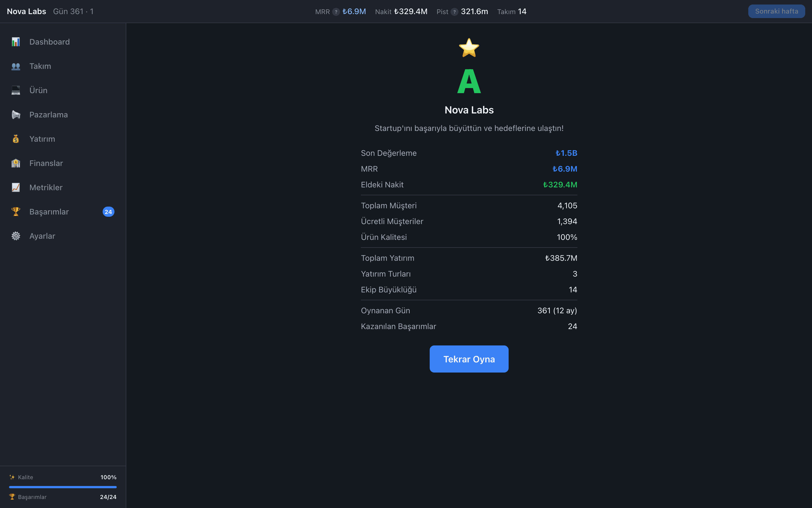Viewport: 812px width, 508px height.
Task: Click the Toplam Müşteri value 4,105
Action: pyautogui.click(x=567, y=206)
